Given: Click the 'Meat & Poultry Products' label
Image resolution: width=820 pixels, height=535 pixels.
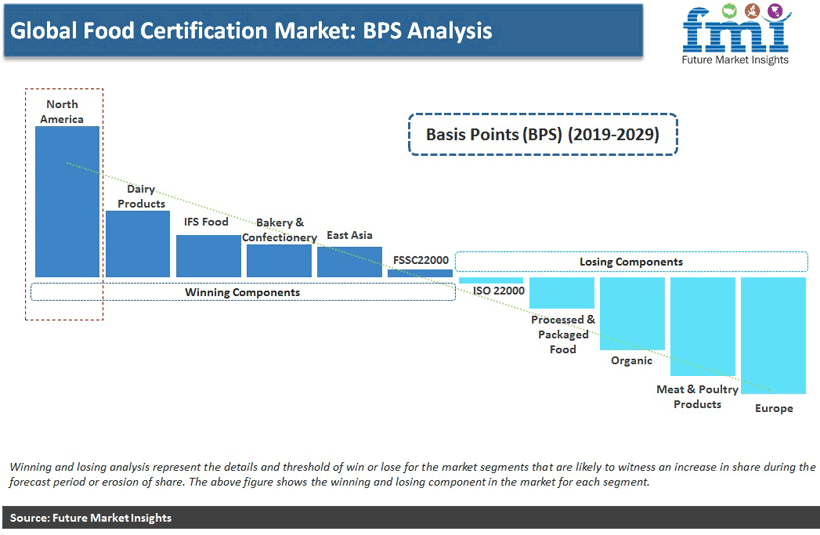Looking at the screenshot, I should pyautogui.click(x=697, y=396).
